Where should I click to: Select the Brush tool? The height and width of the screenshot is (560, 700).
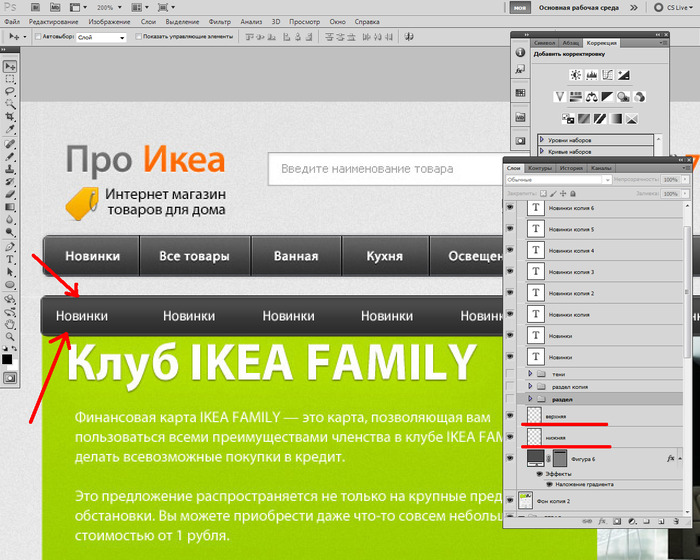10,157
